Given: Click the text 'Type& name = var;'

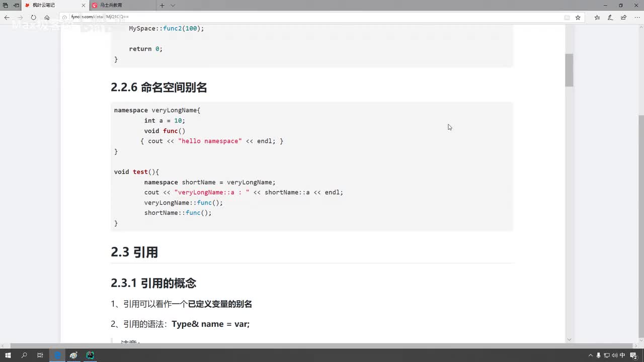Looking at the screenshot, I should point(210,324).
